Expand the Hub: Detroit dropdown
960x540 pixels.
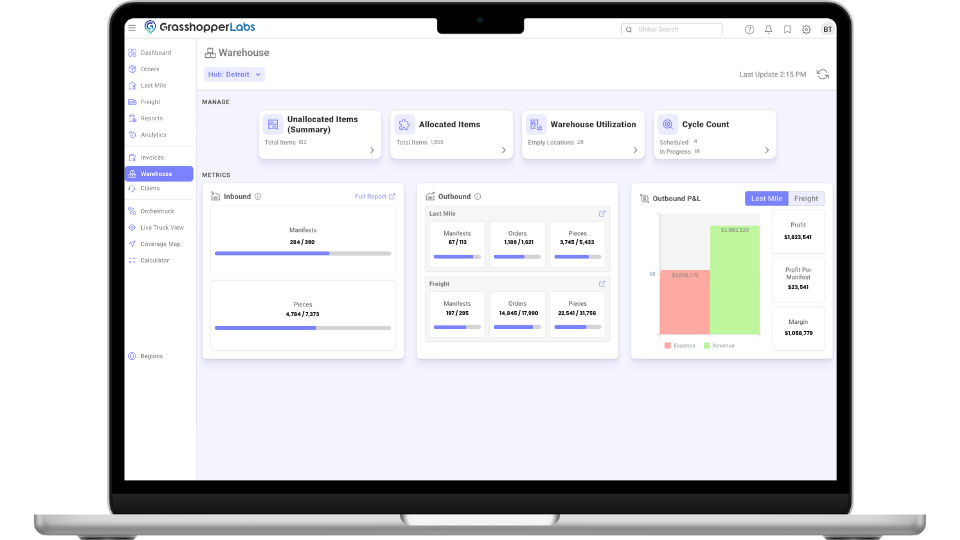(x=234, y=74)
